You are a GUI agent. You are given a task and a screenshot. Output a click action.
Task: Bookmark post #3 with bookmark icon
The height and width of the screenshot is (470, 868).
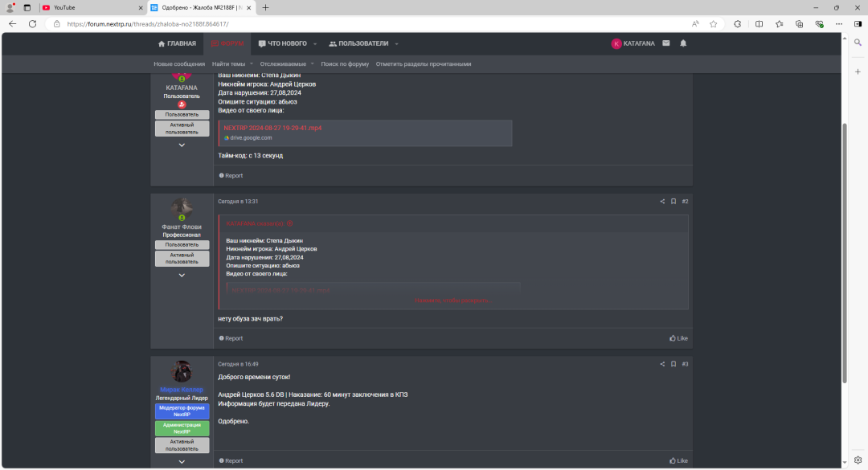coord(674,364)
